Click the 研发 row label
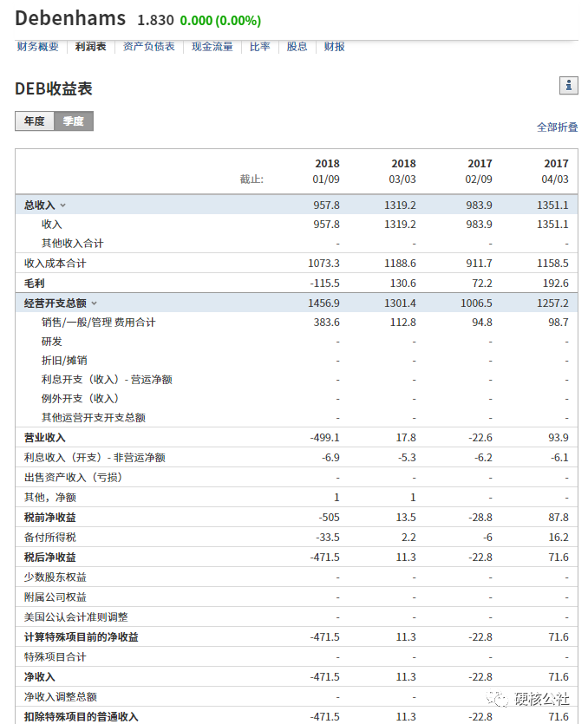588x724 pixels. [52, 342]
